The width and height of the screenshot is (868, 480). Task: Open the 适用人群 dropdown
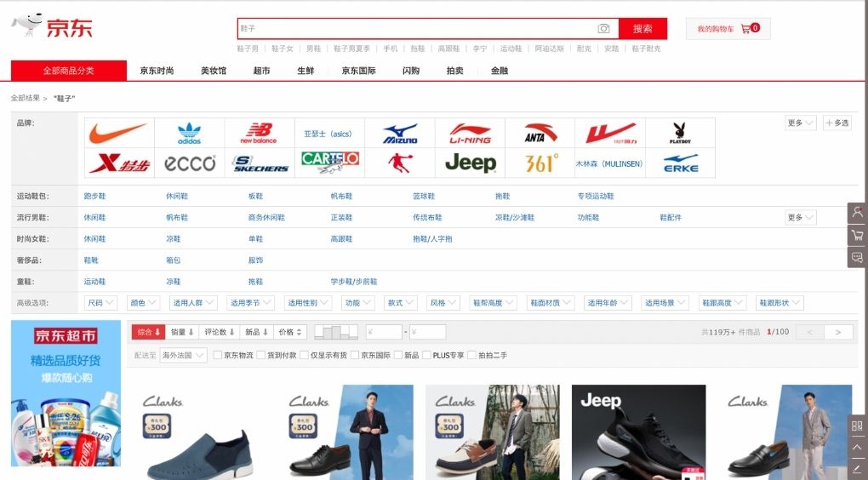(193, 303)
